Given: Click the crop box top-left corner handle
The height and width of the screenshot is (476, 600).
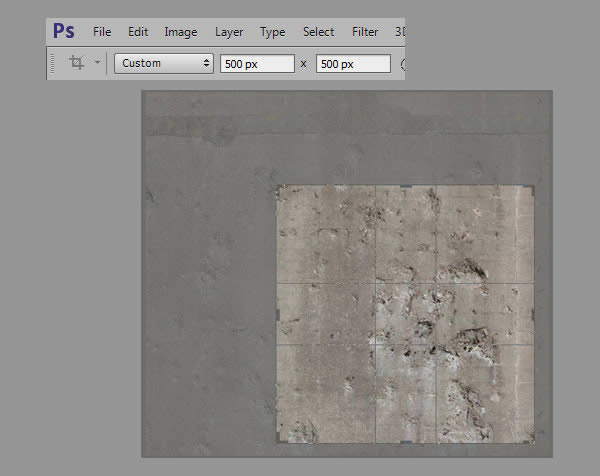Looking at the screenshot, I should point(278,187).
